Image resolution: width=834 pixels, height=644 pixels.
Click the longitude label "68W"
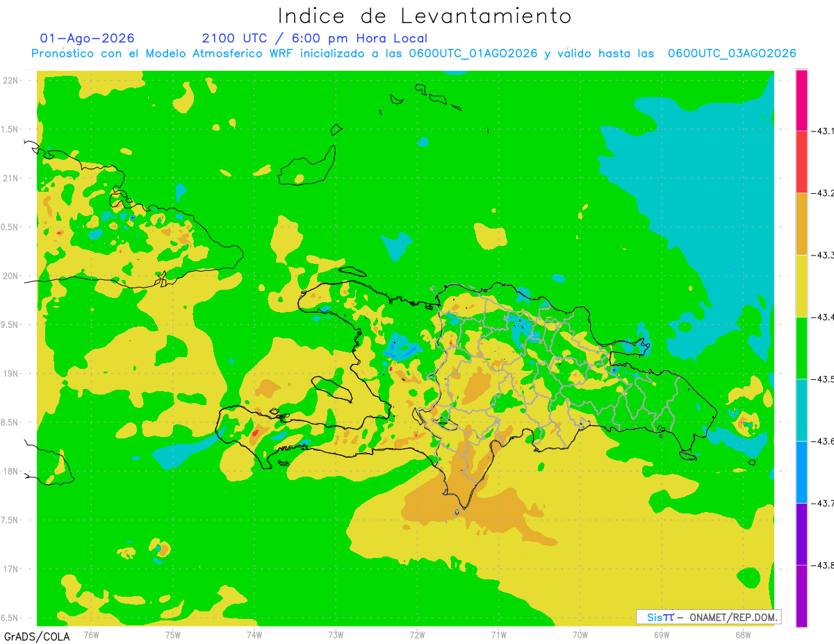[x=742, y=635]
